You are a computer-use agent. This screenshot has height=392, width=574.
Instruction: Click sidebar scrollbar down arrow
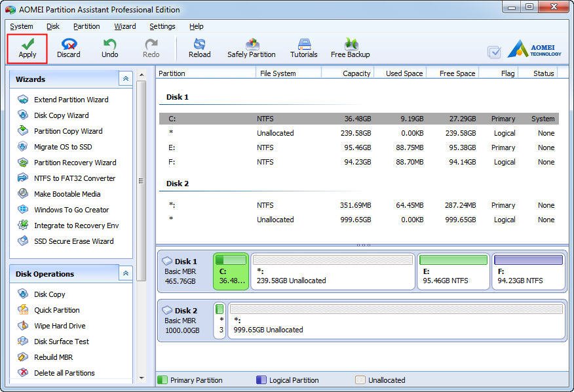click(142, 378)
